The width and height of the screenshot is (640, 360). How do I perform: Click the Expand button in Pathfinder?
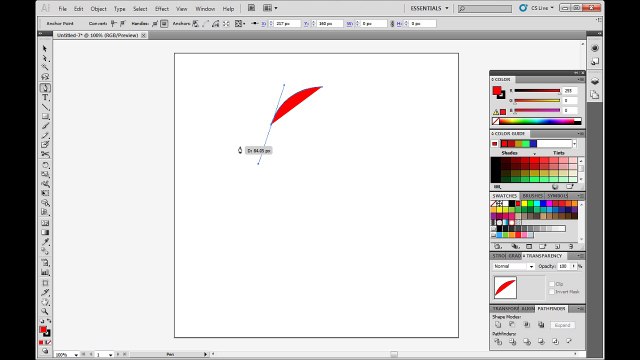click(562, 325)
